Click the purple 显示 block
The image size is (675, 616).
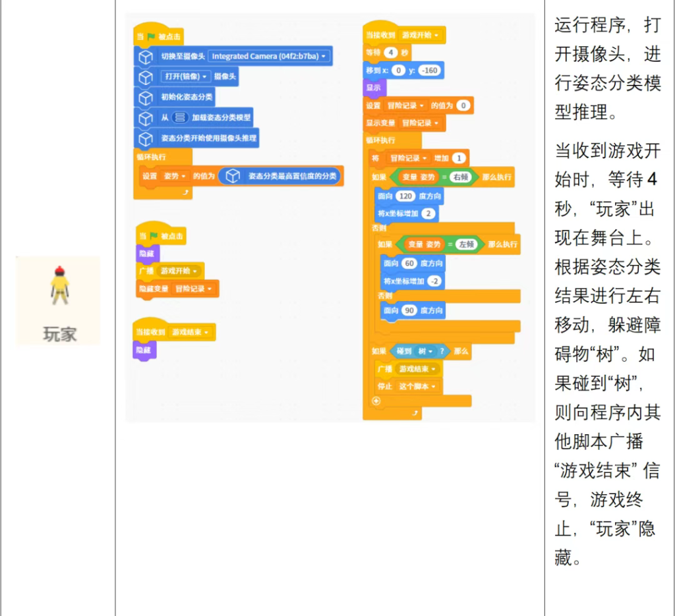click(x=374, y=88)
